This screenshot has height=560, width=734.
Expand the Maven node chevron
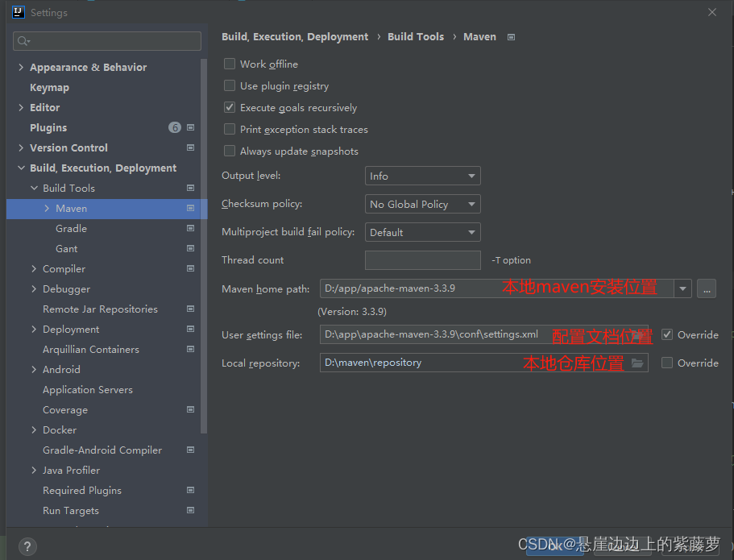(x=47, y=208)
